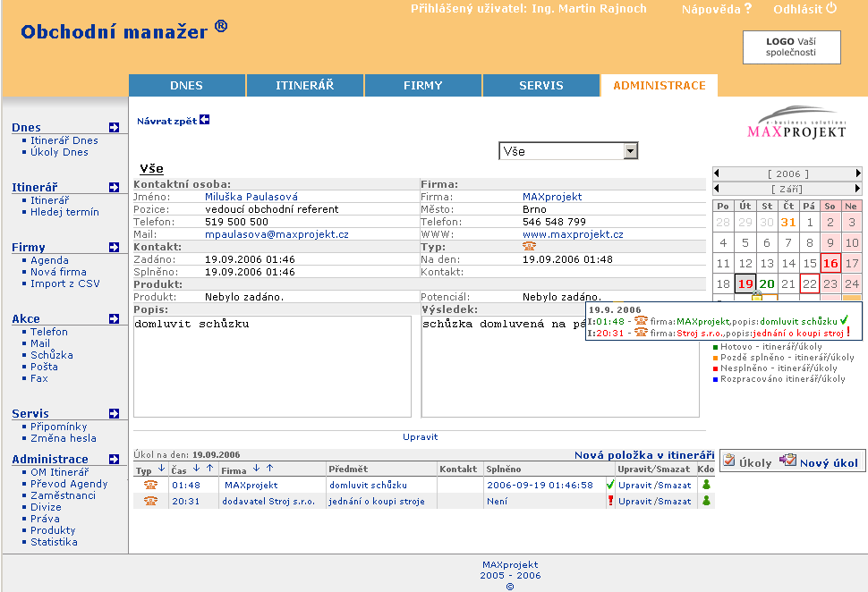Click Upravit /Smazat in the MAXprojekt row
This screenshot has height=592, width=868.
pyautogui.click(x=655, y=486)
